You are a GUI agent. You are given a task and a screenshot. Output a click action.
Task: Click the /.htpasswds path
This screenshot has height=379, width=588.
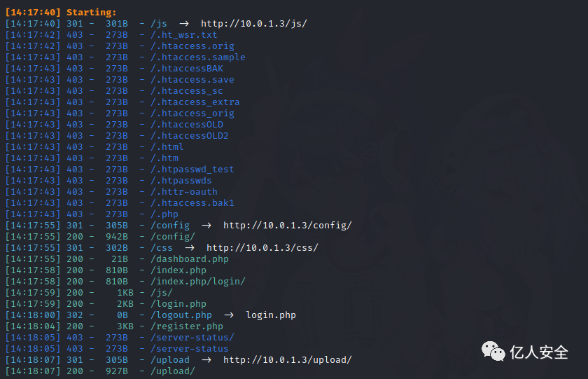click(181, 181)
